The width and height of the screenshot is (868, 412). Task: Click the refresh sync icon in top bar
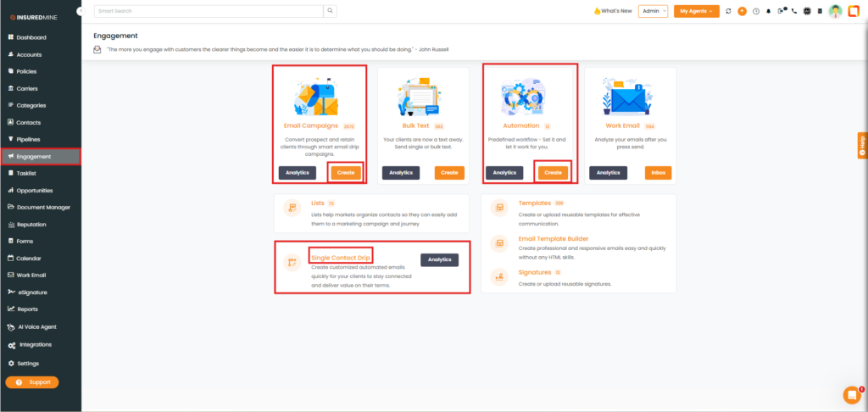pyautogui.click(x=728, y=11)
